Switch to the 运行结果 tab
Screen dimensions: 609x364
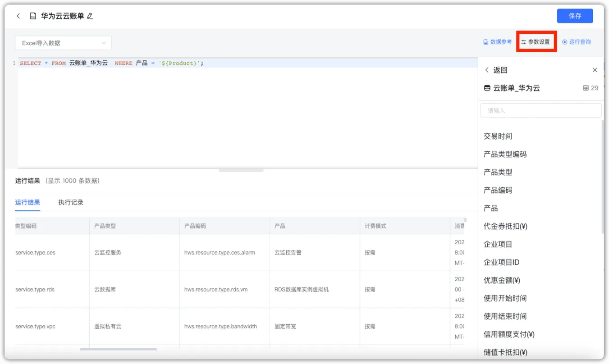27,202
